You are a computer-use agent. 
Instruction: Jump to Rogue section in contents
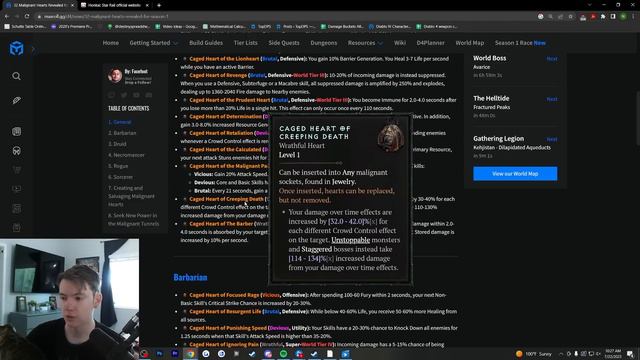pos(118,166)
